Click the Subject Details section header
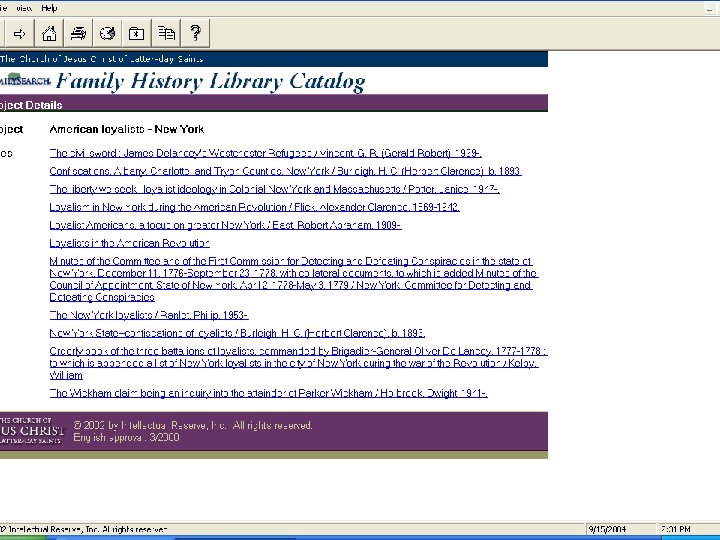The image size is (720, 540). coord(31,105)
